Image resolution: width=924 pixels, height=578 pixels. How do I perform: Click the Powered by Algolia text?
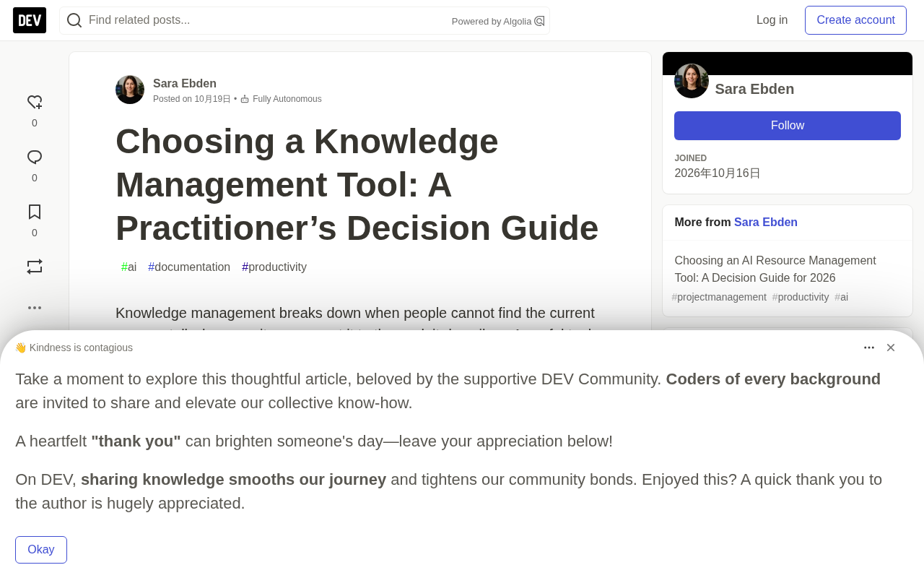492,22
